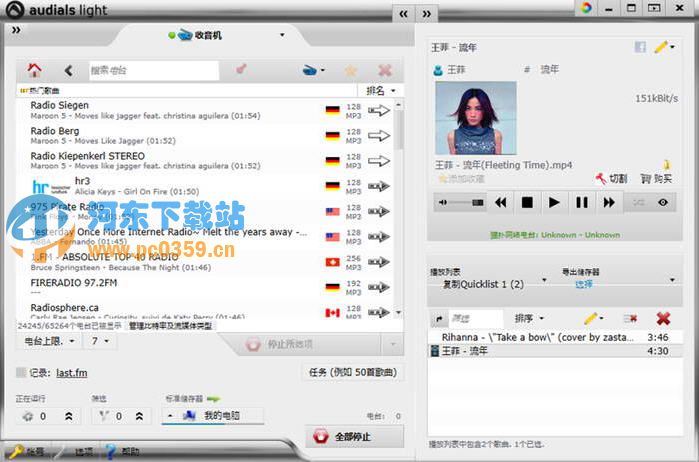Image resolution: width=699 pixels, height=462 pixels.
Task: Select the Radiosphere.ca station
Action: pos(205,311)
